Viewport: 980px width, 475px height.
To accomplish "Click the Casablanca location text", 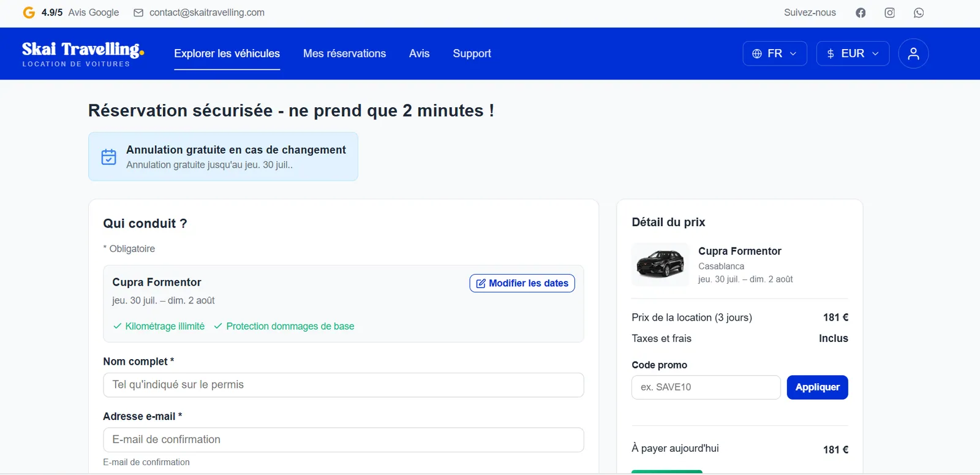I will click(x=721, y=266).
